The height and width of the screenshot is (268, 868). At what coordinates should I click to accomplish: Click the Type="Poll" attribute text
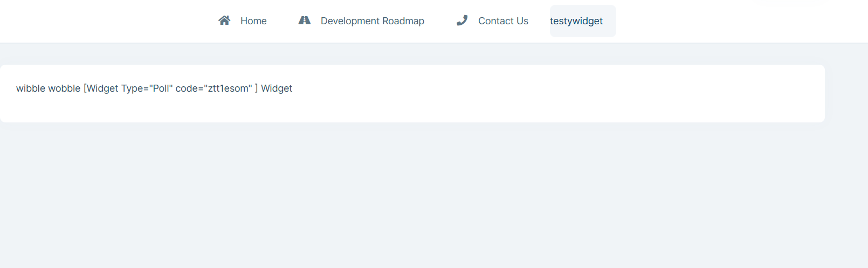pyautogui.click(x=147, y=88)
